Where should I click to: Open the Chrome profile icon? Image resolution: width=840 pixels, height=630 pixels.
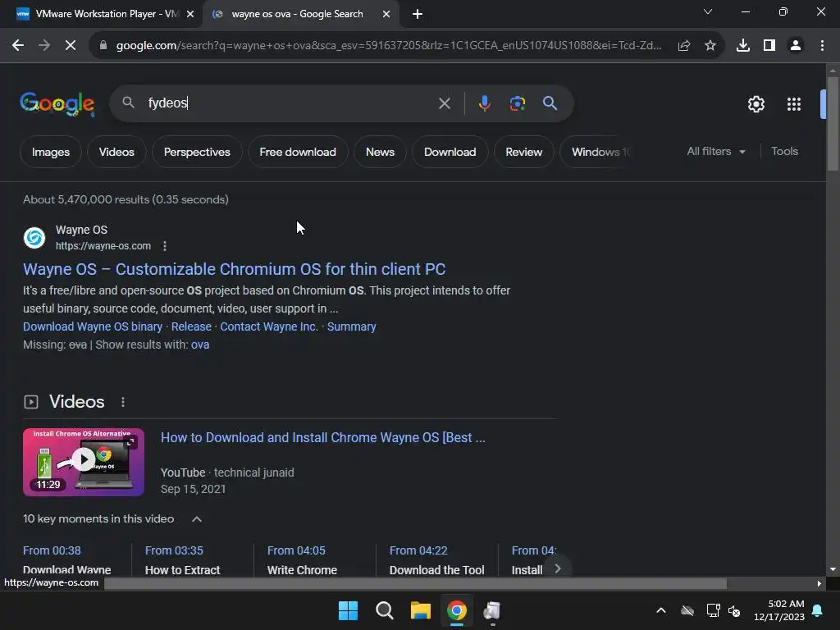(796, 46)
